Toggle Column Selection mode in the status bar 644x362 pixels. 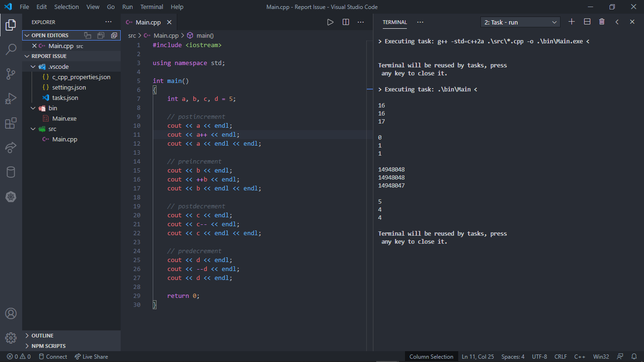pos(431,356)
